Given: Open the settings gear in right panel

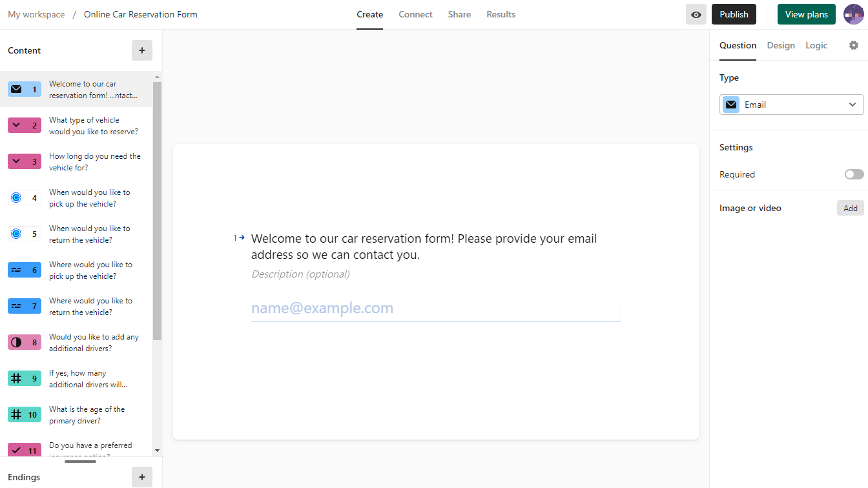Looking at the screenshot, I should click(854, 45).
